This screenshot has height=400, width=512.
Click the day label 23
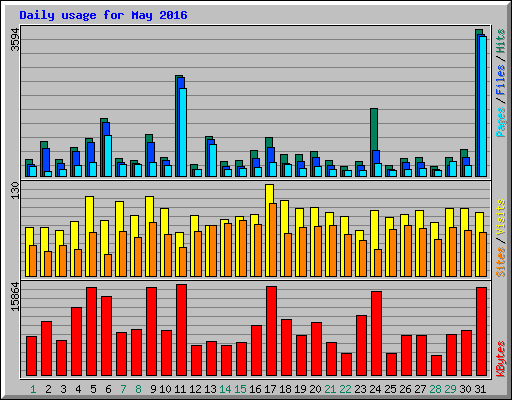point(360,389)
